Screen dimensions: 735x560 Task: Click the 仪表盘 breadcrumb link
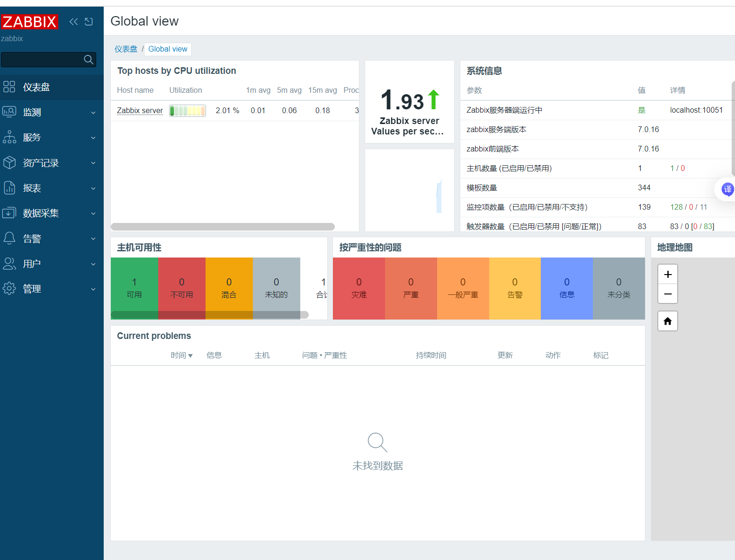point(126,49)
